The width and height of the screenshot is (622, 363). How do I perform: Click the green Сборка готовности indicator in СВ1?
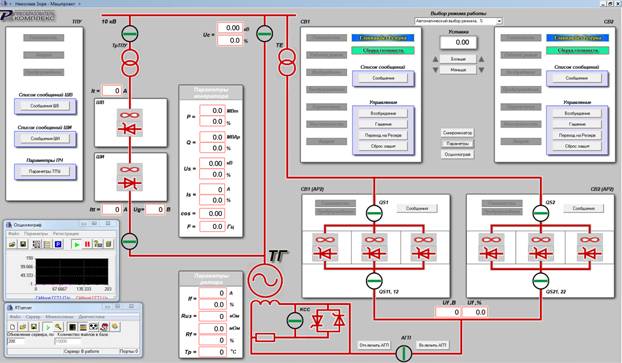click(383, 50)
